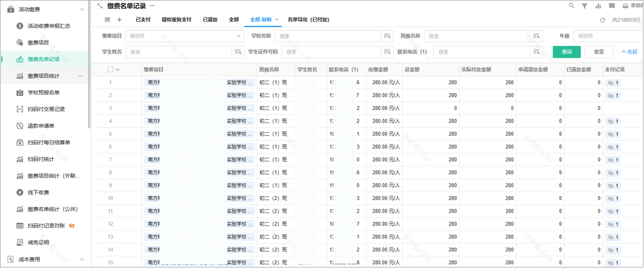Open the 年级 select dropdown
The width and height of the screenshot is (644, 268).
pyautogui.click(x=607, y=36)
